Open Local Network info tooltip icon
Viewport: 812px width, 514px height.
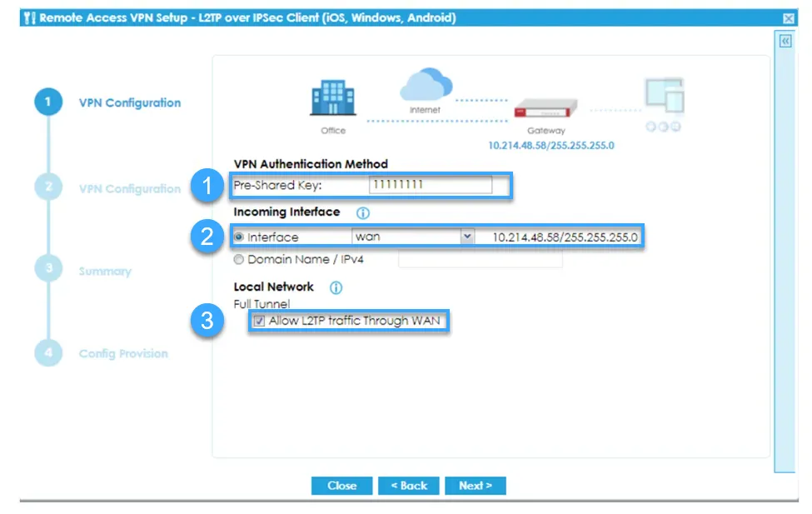336,287
